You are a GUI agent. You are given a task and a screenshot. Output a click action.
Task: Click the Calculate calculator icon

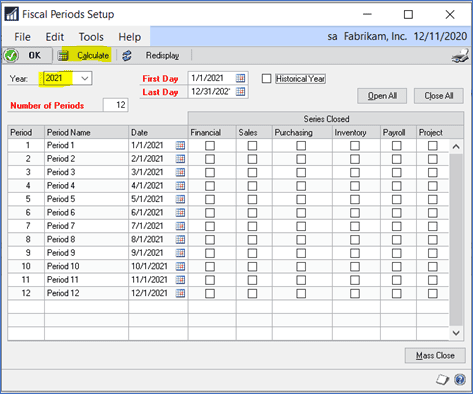[x=63, y=55]
